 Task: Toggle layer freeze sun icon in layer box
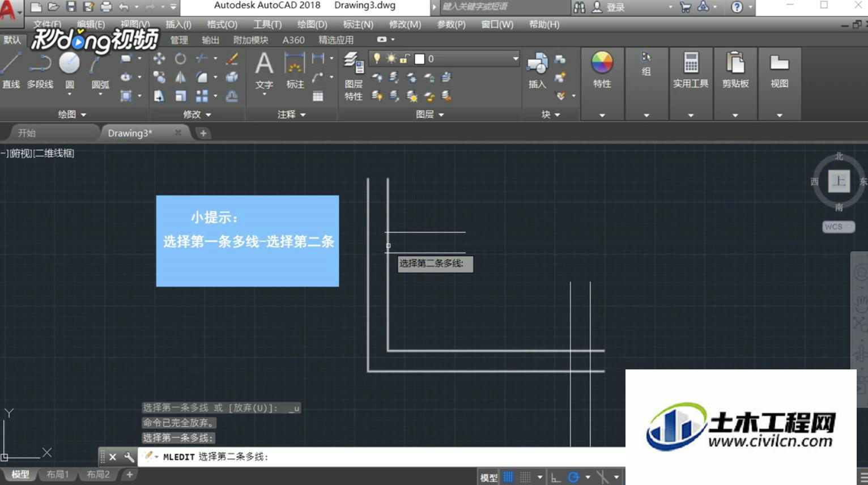[x=391, y=58]
